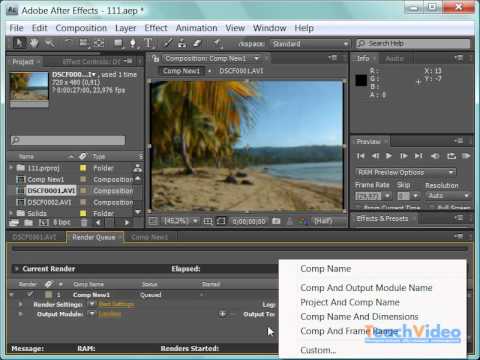Open Output Module template dropdown arrow
Image resolution: width=480 pixels, height=360 pixels.
click(x=92, y=314)
